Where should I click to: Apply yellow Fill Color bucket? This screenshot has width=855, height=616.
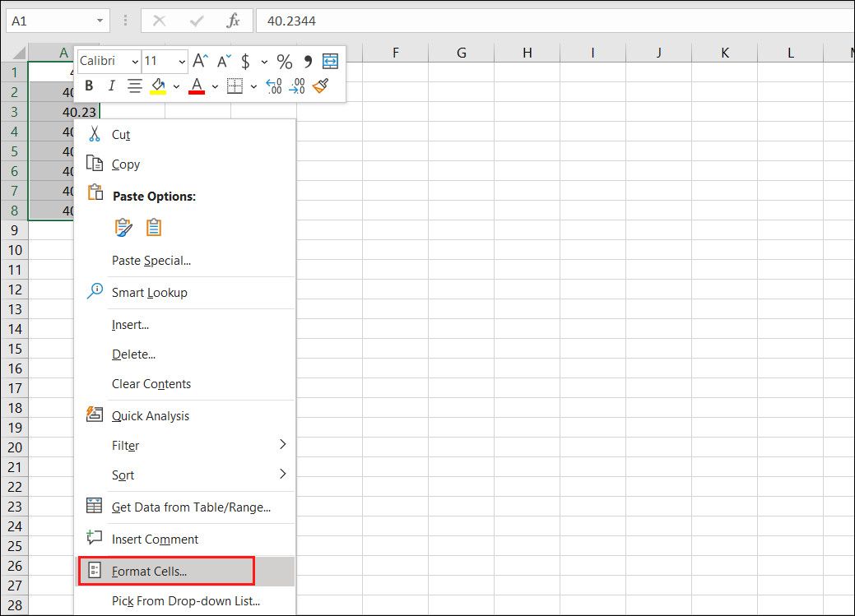158,86
